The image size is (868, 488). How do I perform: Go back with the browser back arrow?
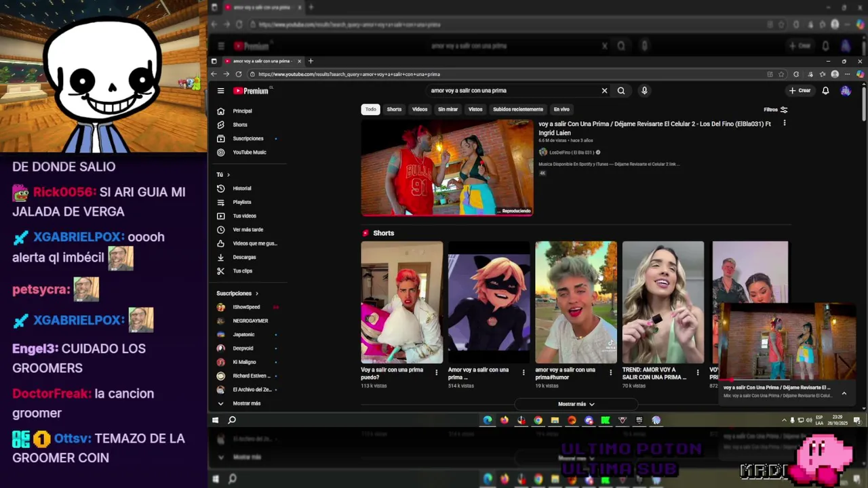[214, 74]
